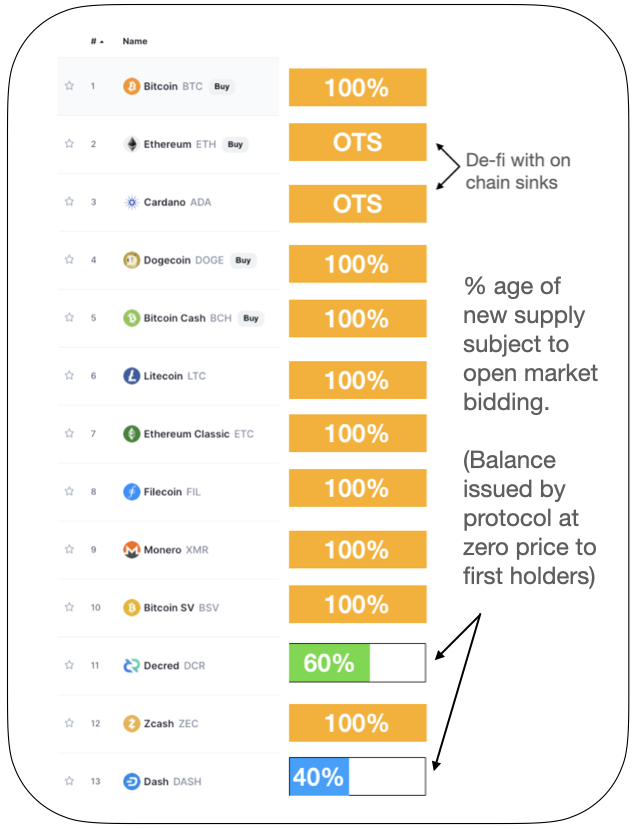Click the Cardano logo icon

[x=131, y=202]
